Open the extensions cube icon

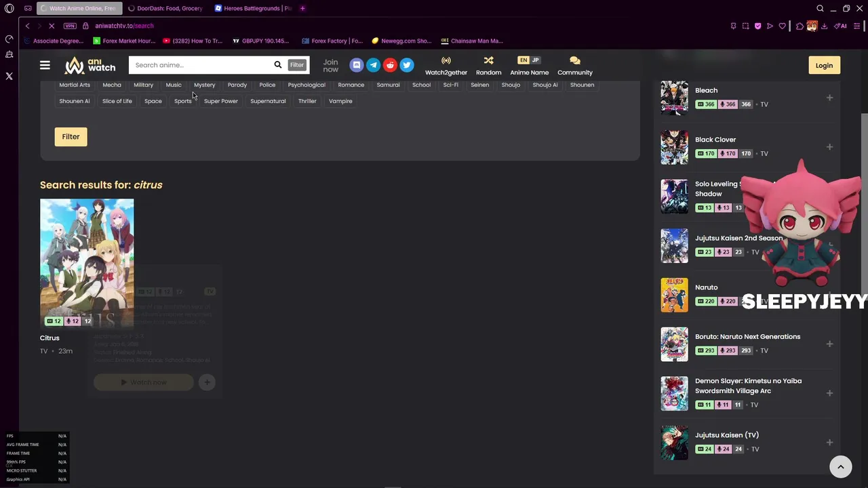coord(800,26)
